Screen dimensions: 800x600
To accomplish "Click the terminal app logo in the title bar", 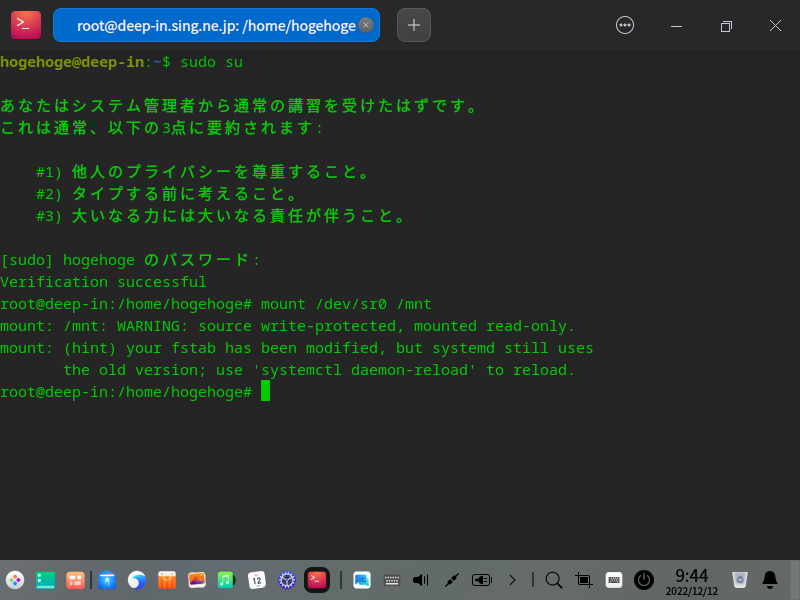I will coord(26,25).
